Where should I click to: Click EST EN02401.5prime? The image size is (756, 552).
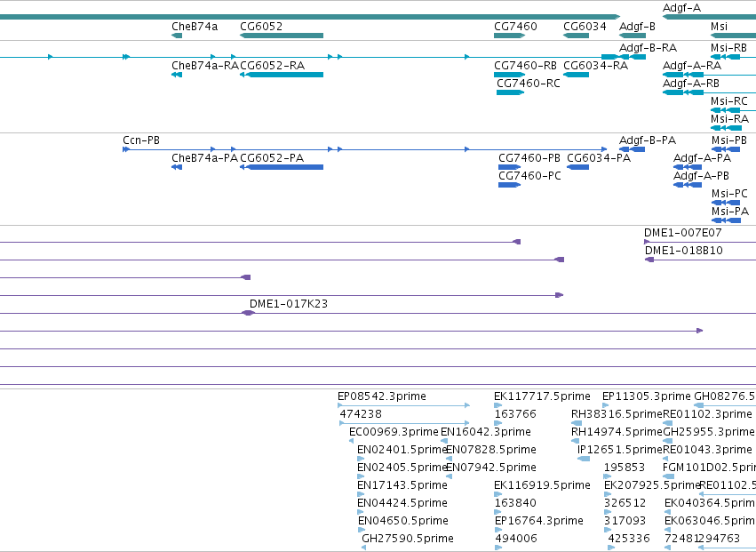tap(402, 450)
